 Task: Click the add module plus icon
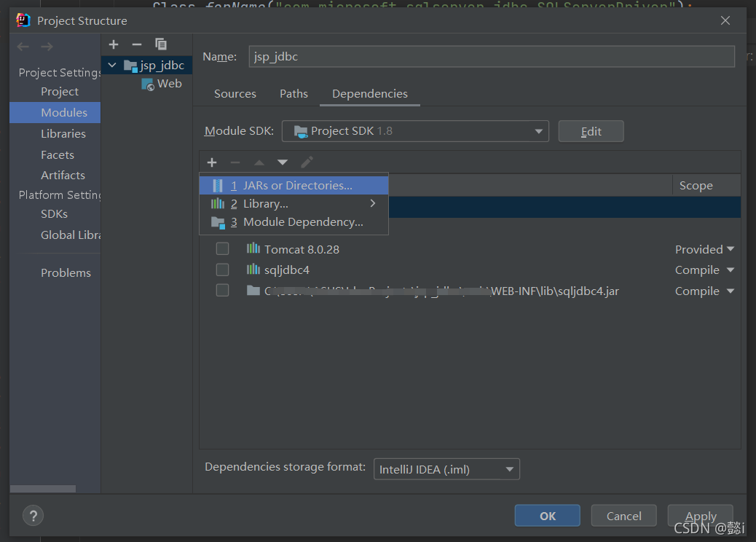pyautogui.click(x=114, y=44)
